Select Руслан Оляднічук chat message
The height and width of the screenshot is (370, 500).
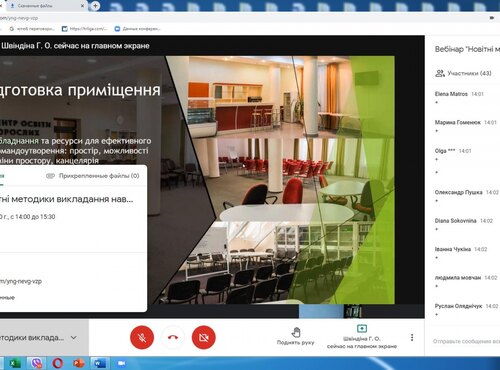pyautogui.click(x=467, y=310)
